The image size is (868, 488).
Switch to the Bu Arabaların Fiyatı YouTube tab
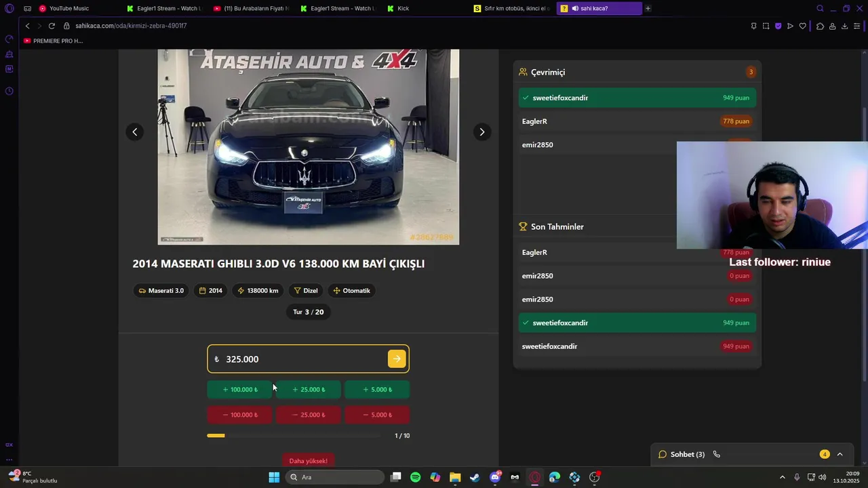[x=251, y=8]
